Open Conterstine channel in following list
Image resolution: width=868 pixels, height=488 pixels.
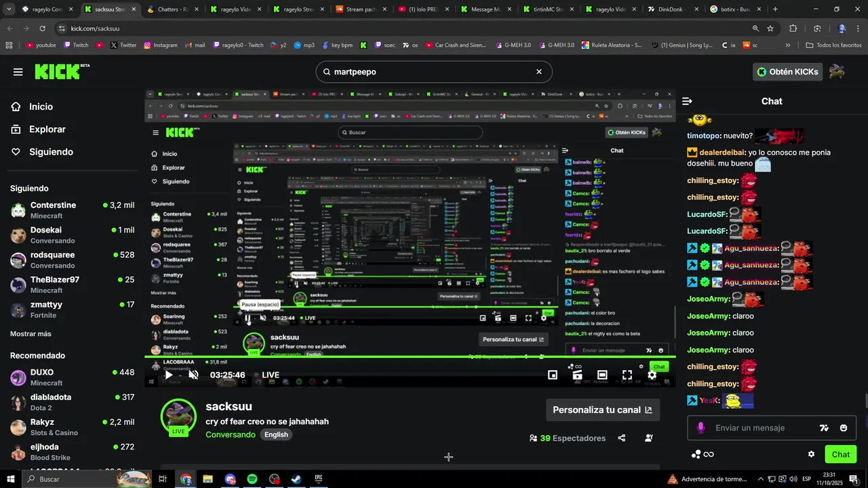pyautogui.click(x=72, y=210)
